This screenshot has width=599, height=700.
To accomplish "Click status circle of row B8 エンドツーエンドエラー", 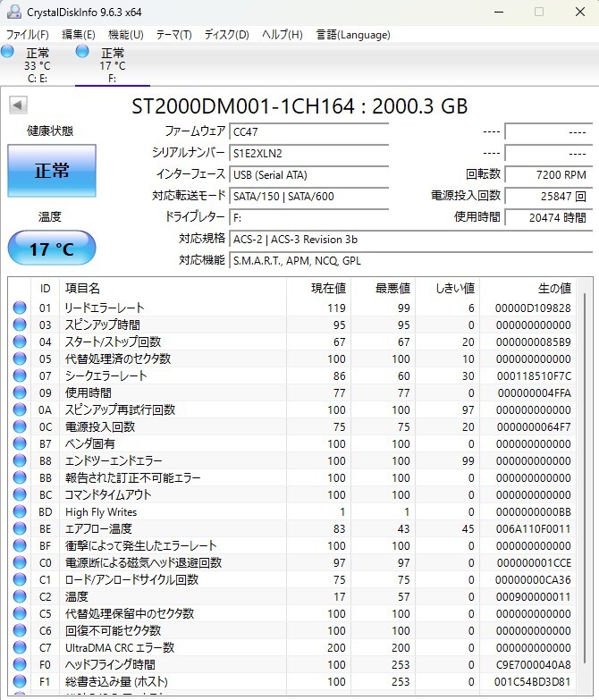I will (20, 460).
